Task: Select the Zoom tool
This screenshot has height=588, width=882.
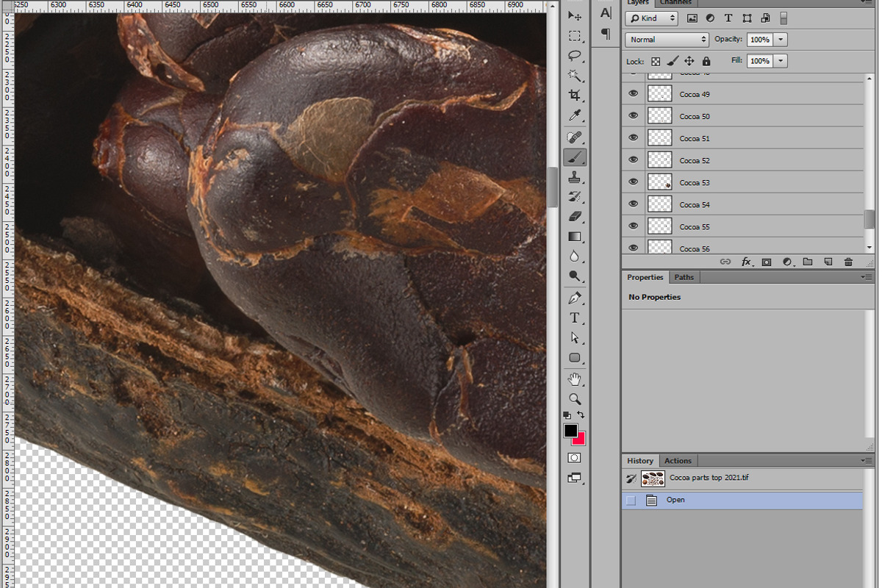Action: point(575,399)
